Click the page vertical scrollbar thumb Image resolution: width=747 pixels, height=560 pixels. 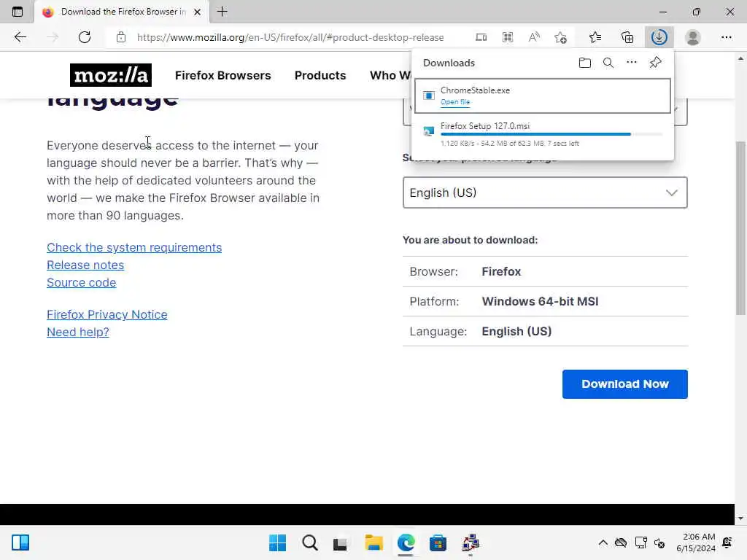tap(740, 227)
